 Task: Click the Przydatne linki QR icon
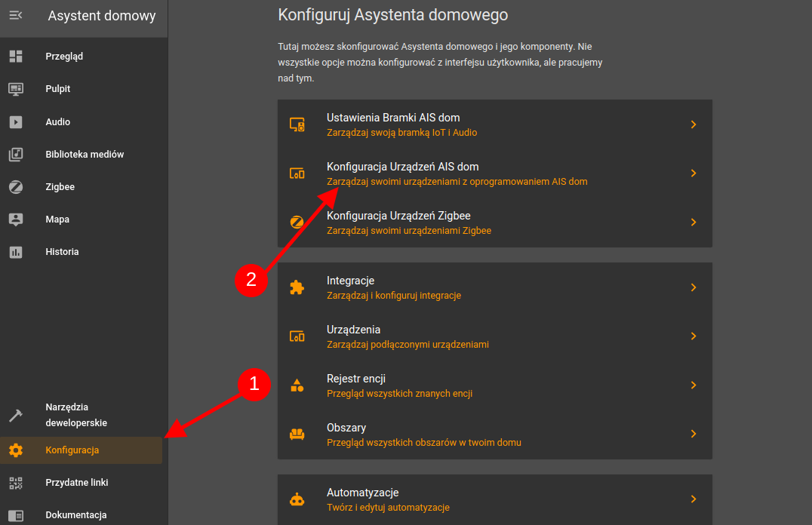[x=16, y=483]
